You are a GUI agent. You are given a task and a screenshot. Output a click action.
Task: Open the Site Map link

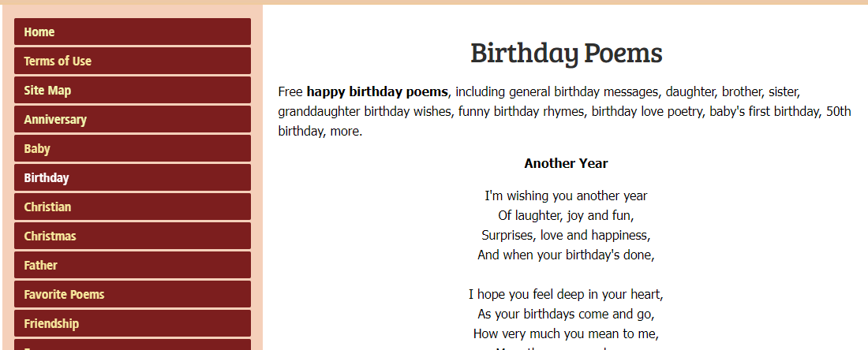pos(47,91)
